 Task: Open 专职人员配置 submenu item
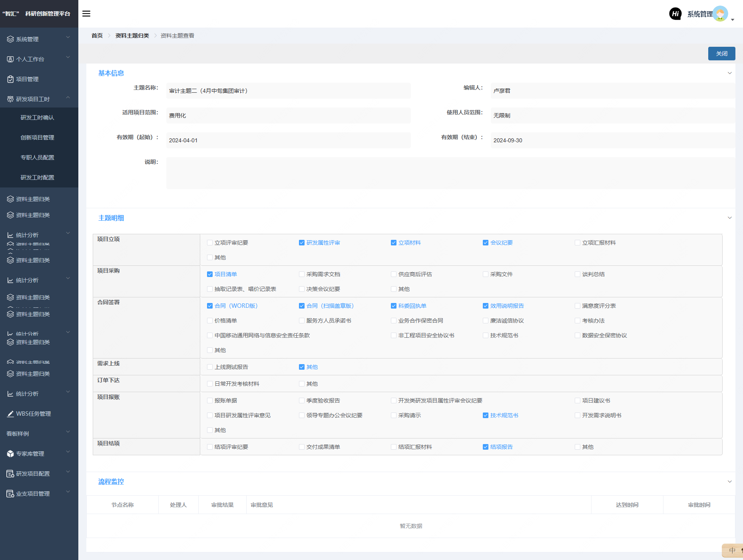click(x=37, y=157)
